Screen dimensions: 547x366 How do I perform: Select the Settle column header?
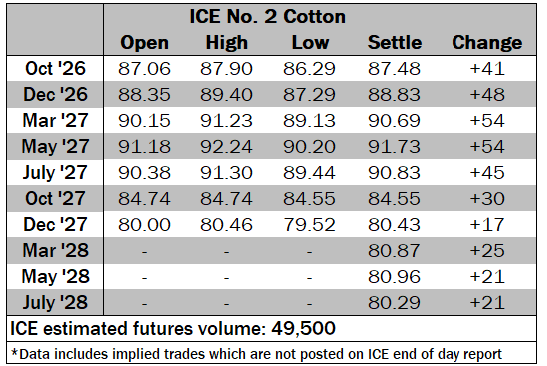[395, 43]
